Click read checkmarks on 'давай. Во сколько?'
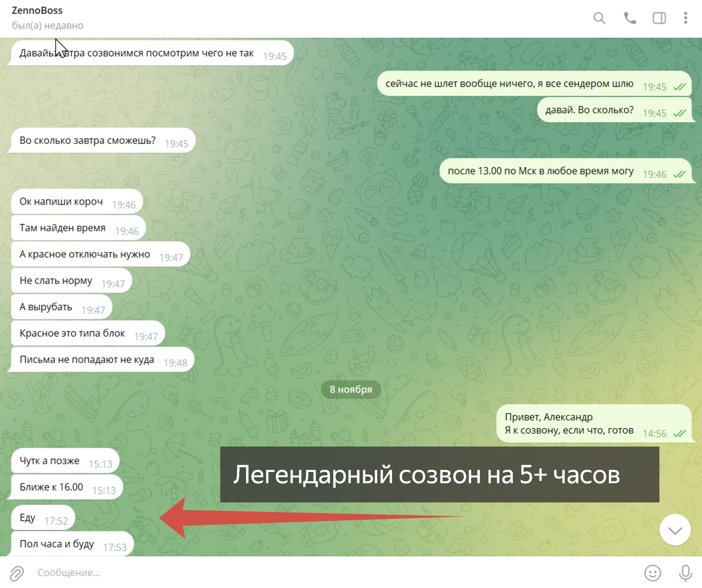This screenshot has height=588, width=702. [679, 113]
